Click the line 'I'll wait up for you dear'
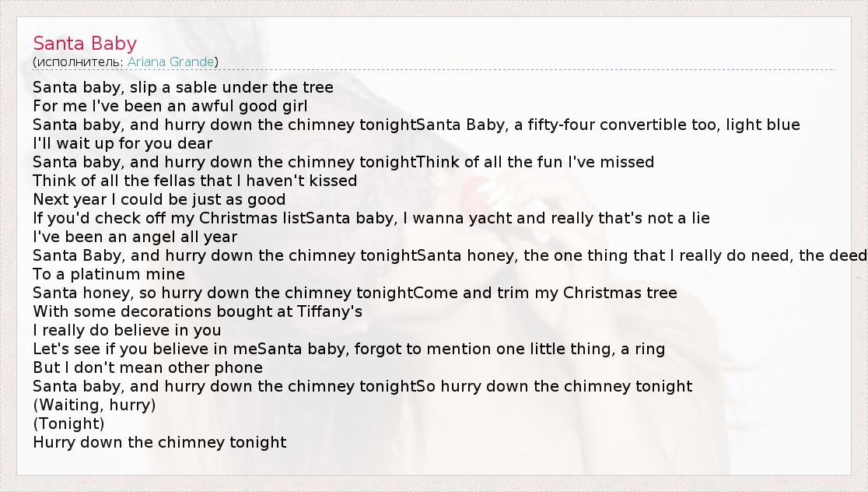Viewport: 868px width, 492px height. pos(123,143)
